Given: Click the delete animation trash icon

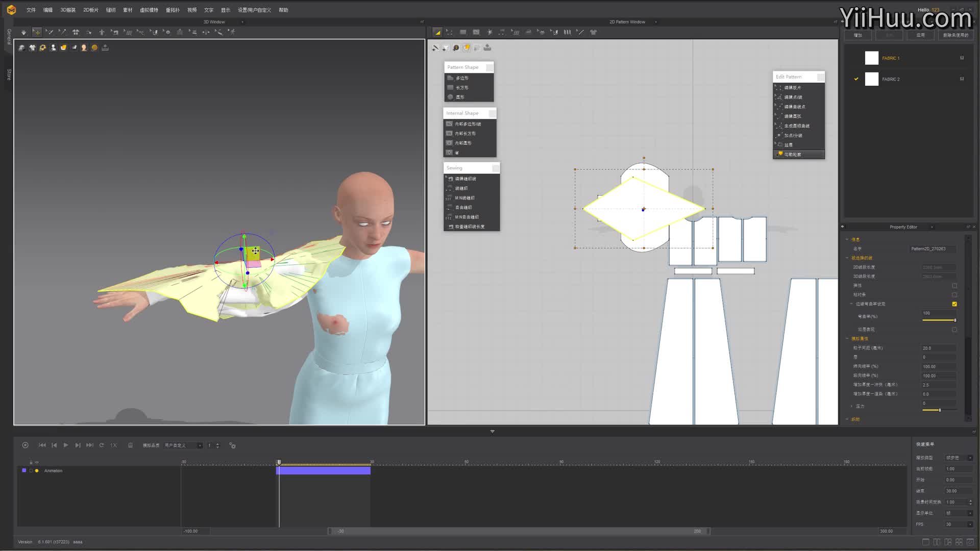Looking at the screenshot, I should [130, 445].
